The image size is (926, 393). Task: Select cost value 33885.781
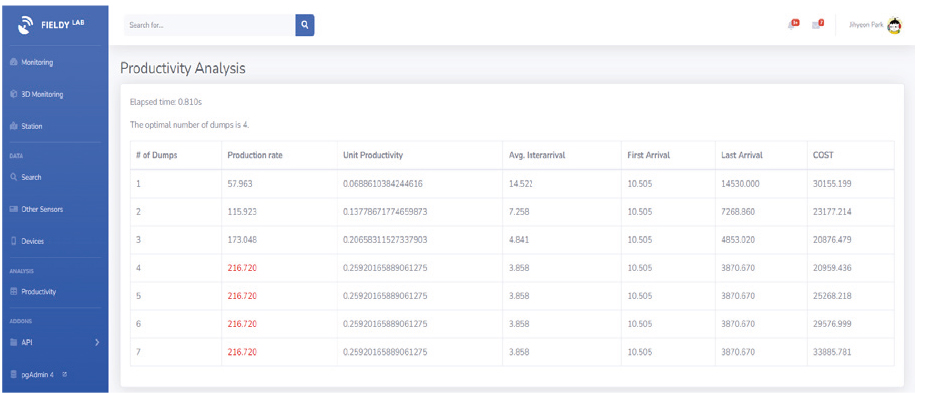832,352
